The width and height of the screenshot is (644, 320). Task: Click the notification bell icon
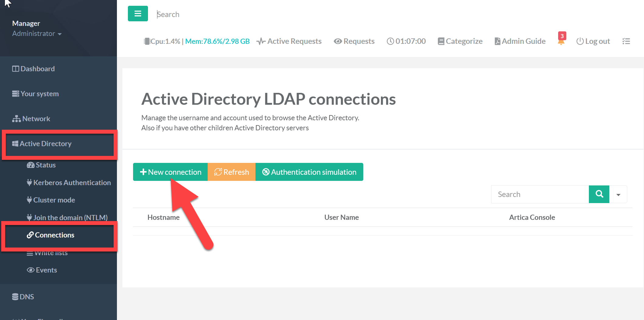(561, 42)
